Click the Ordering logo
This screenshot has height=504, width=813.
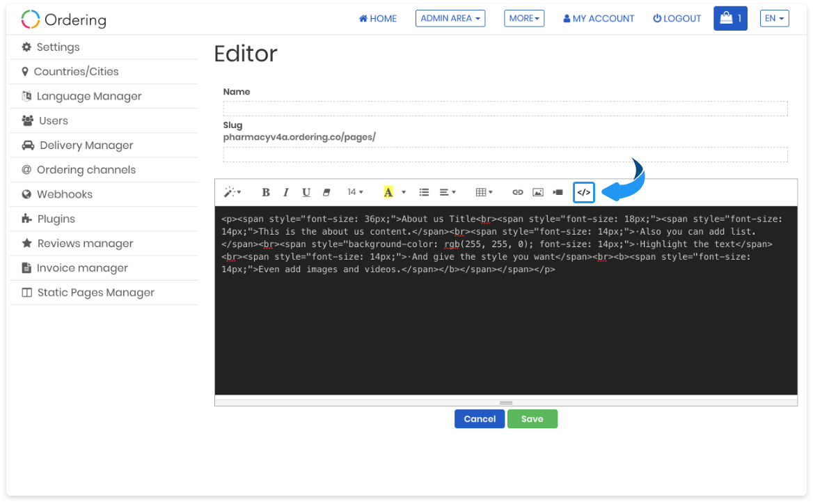[x=64, y=19]
